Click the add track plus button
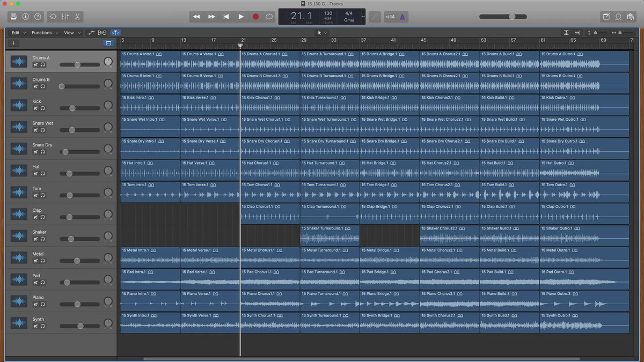This screenshot has width=644, height=362. [14, 43]
